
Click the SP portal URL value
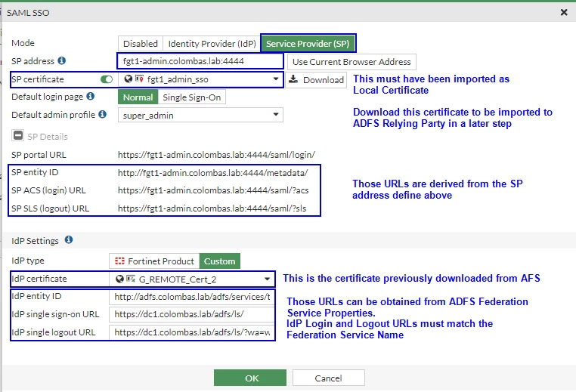[x=216, y=155]
